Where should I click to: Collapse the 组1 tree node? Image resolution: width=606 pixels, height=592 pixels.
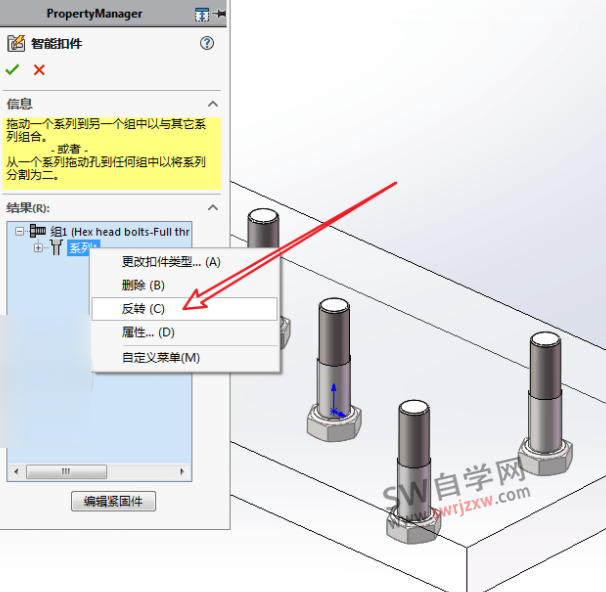(19, 231)
